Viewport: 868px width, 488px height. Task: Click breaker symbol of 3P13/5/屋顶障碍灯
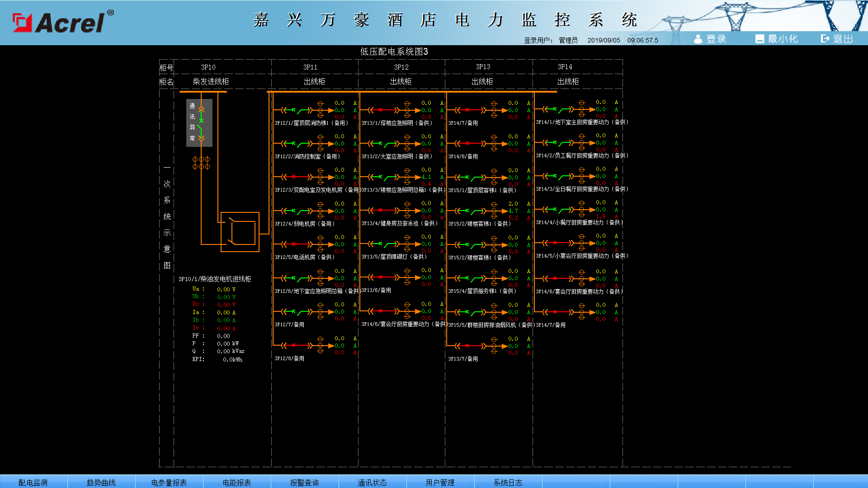click(383, 244)
